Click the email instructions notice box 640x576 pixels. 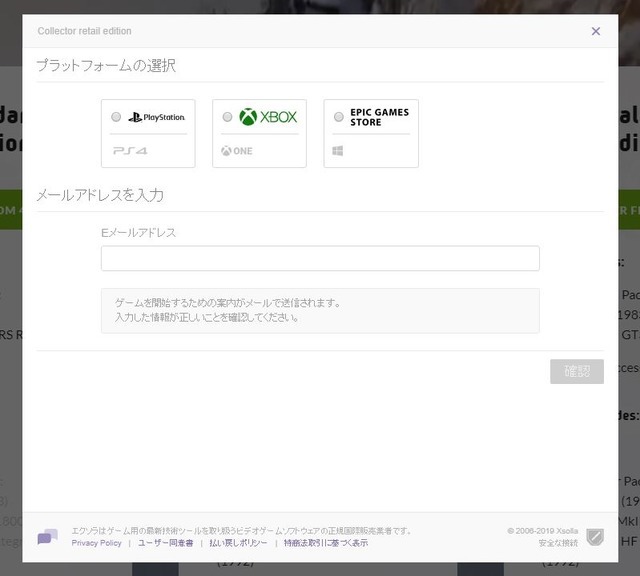tap(320, 311)
